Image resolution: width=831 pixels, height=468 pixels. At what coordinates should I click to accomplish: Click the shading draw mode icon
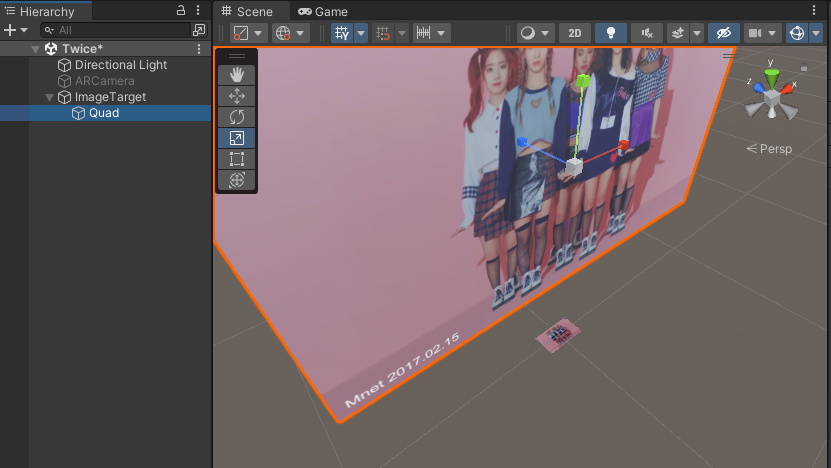[241, 33]
